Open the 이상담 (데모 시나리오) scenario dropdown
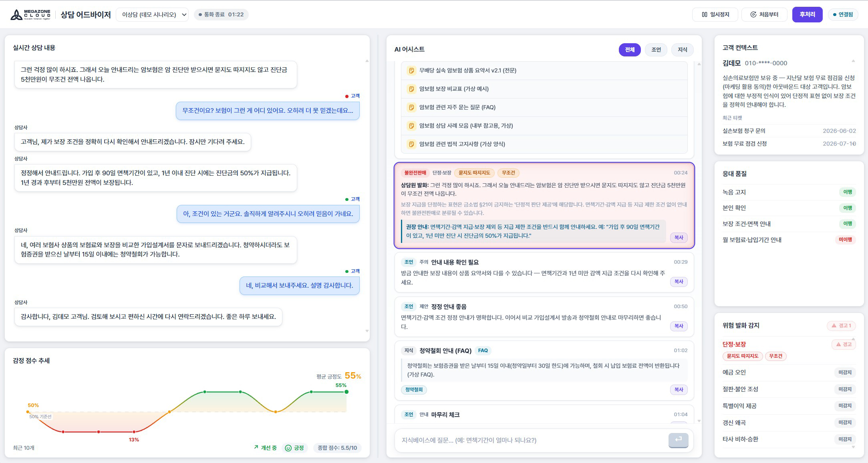The image size is (868, 463). [x=152, y=15]
